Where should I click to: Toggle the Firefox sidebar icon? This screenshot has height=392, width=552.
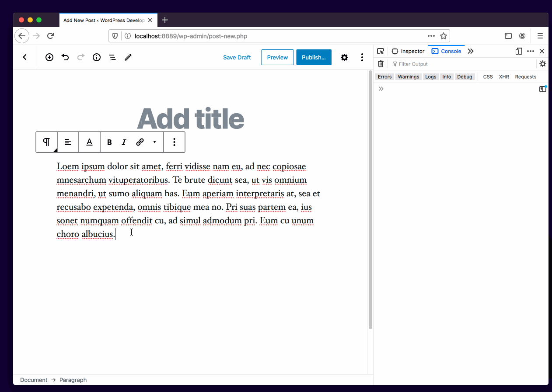(508, 36)
